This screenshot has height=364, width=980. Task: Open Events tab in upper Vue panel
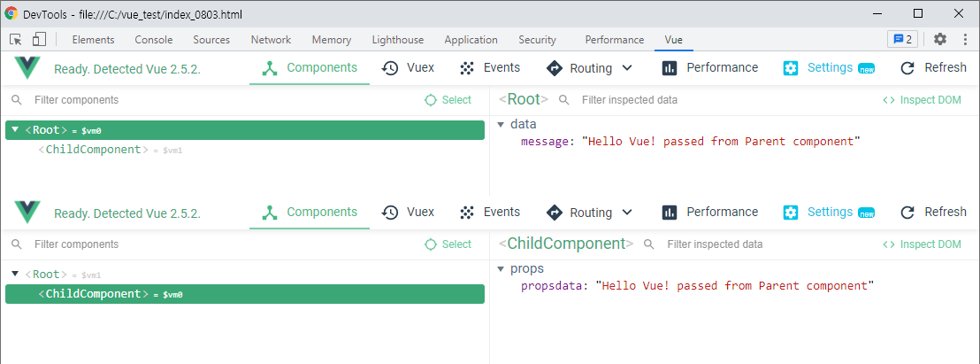tap(489, 67)
